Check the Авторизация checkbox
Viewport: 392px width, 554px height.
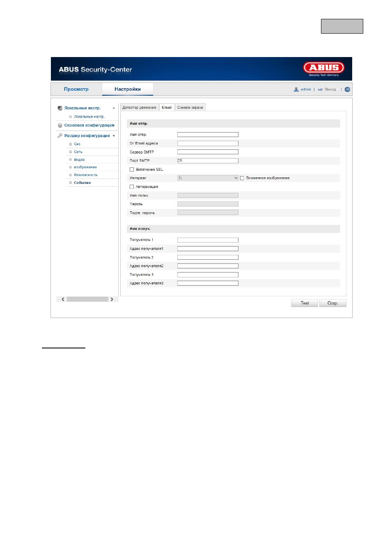click(132, 187)
